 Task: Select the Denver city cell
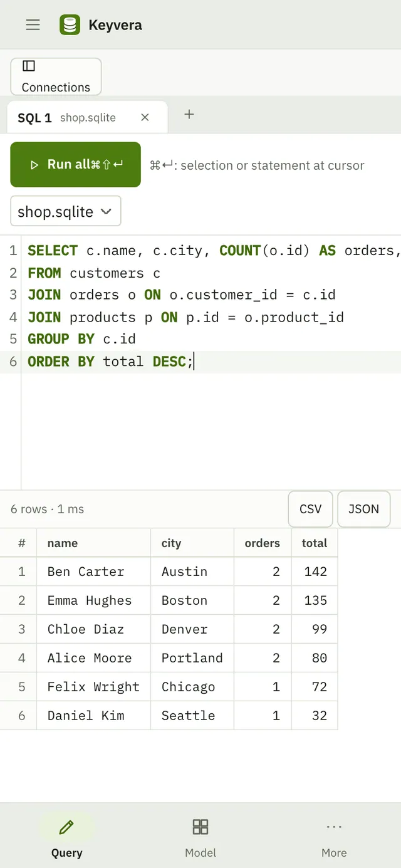click(x=192, y=629)
